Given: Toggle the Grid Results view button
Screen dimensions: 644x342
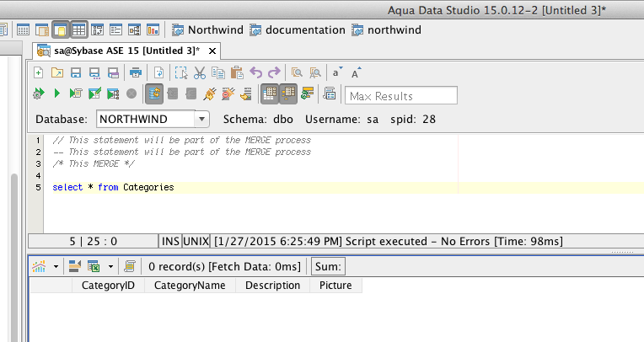Looking at the screenshot, I should pyautogui.click(x=270, y=94).
